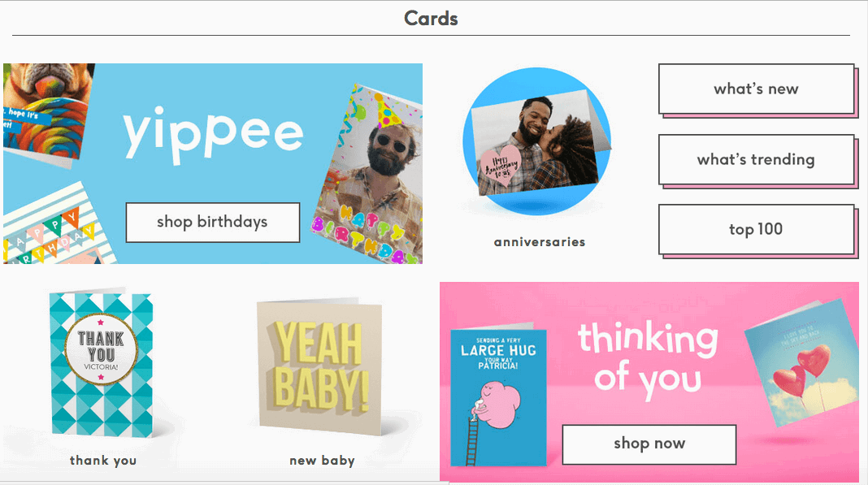View the top 100 cards
Screen dimensions: 868x485
click(x=756, y=229)
